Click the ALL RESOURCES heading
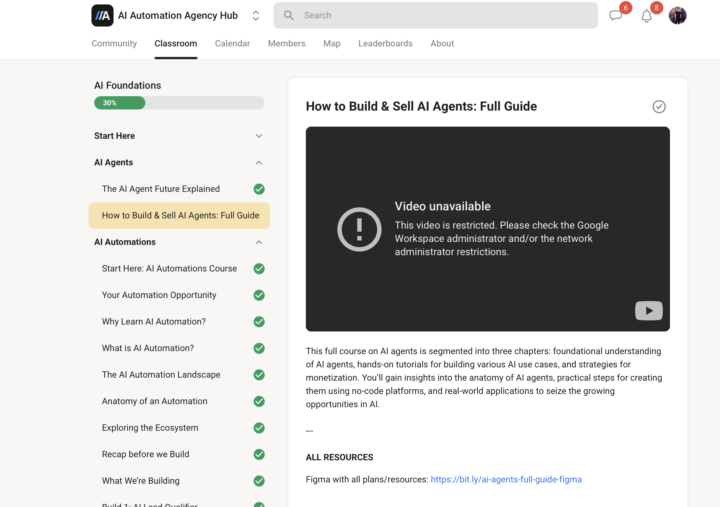 click(x=339, y=457)
